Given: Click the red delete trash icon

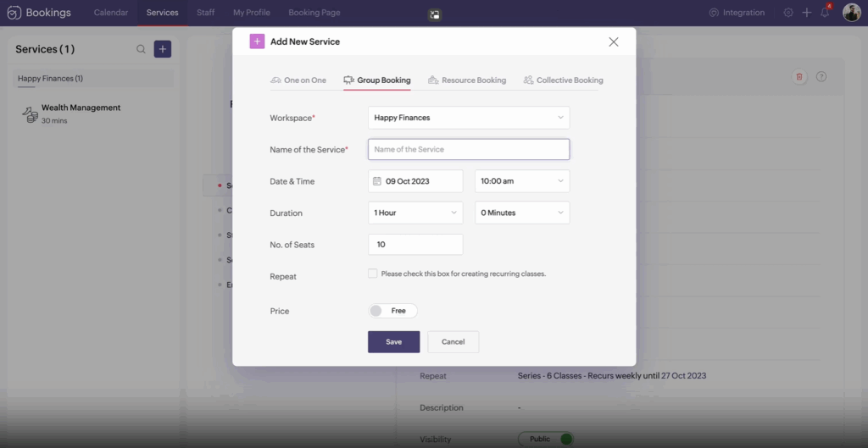Looking at the screenshot, I should (x=799, y=77).
